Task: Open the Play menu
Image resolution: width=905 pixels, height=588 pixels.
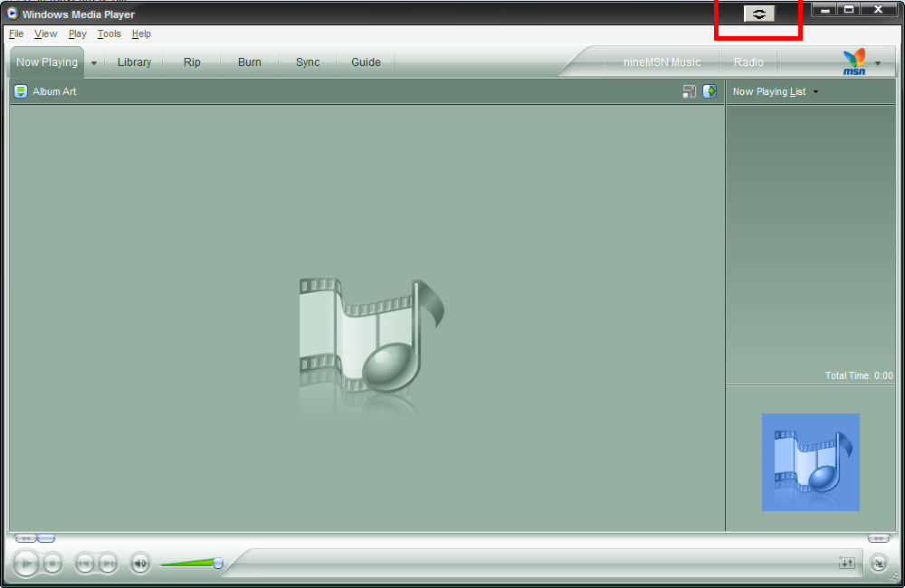Action: [77, 33]
